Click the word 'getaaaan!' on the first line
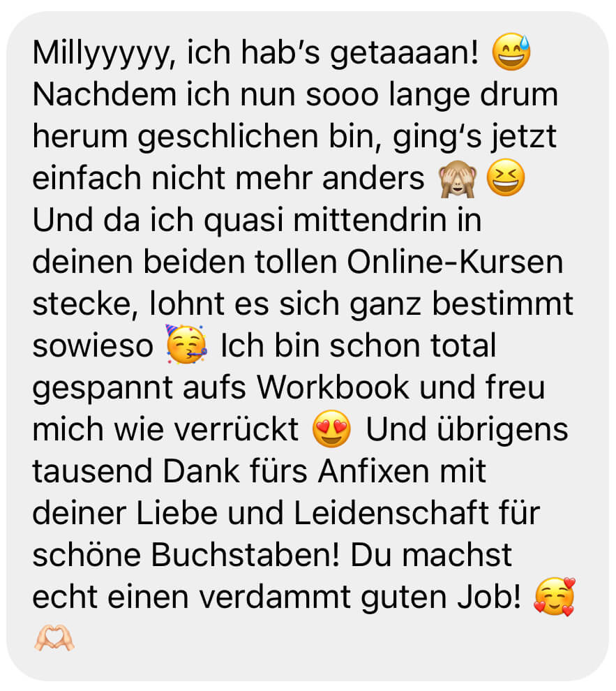 tap(404, 54)
